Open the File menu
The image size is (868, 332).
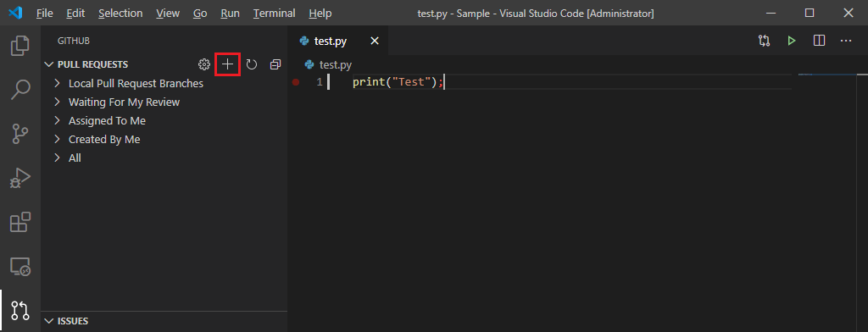coord(45,13)
